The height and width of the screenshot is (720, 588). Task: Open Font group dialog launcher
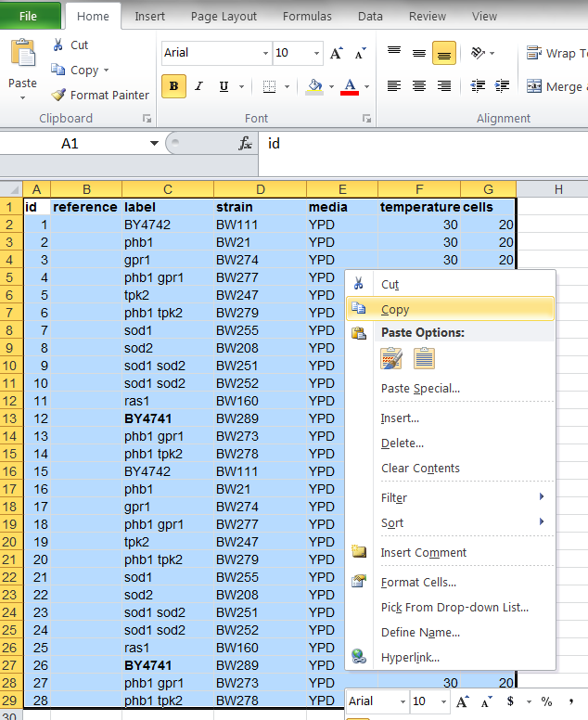click(366, 119)
